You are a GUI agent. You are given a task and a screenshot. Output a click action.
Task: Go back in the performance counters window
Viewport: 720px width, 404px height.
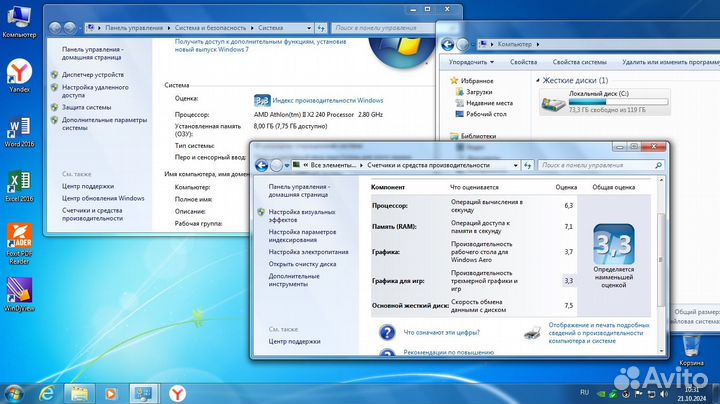pyautogui.click(x=262, y=165)
